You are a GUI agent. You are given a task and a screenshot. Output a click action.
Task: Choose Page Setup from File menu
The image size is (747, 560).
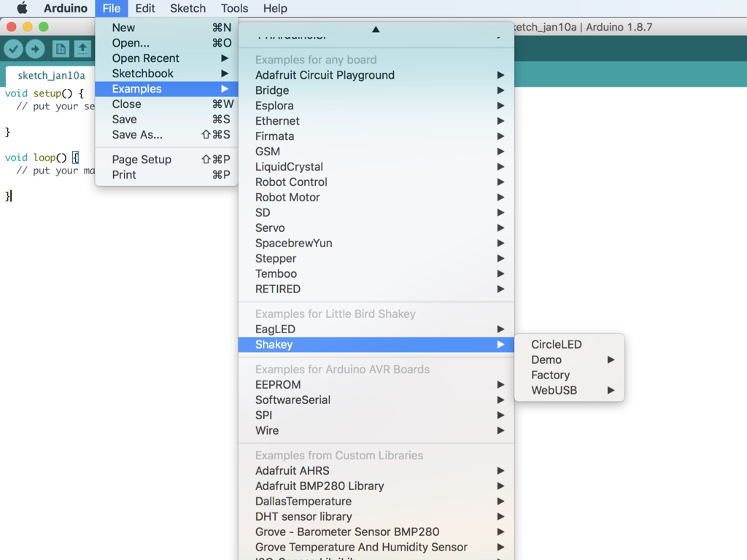click(166, 160)
